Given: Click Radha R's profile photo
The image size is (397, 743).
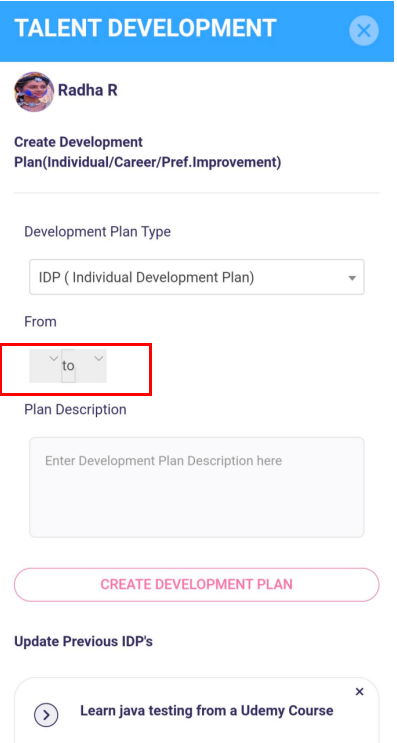Looking at the screenshot, I should pos(34,91).
